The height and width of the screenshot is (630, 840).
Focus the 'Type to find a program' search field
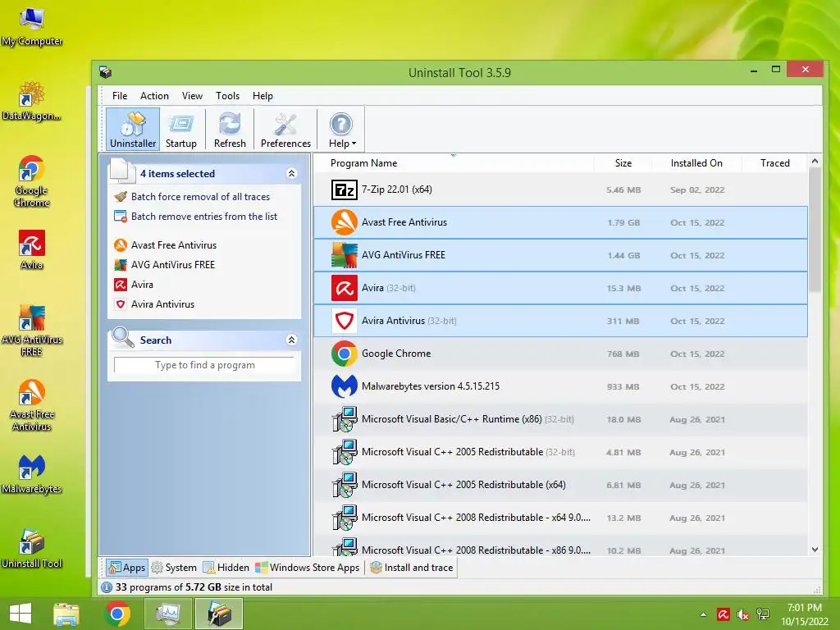click(204, 365)
